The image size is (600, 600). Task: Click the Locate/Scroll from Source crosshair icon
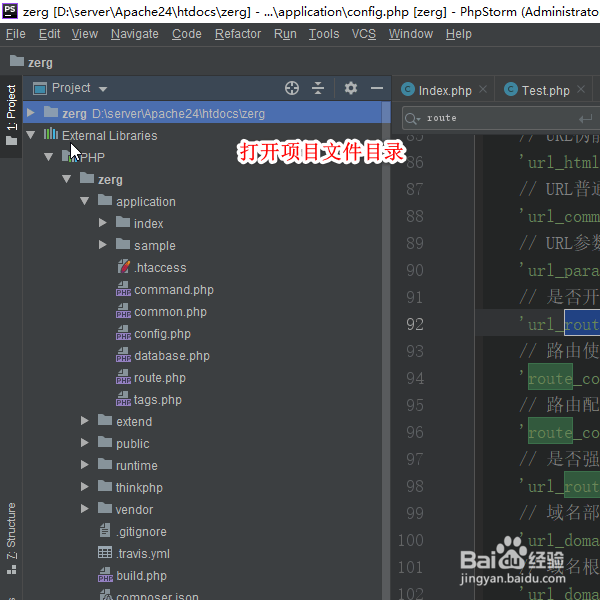pos(292,88)
